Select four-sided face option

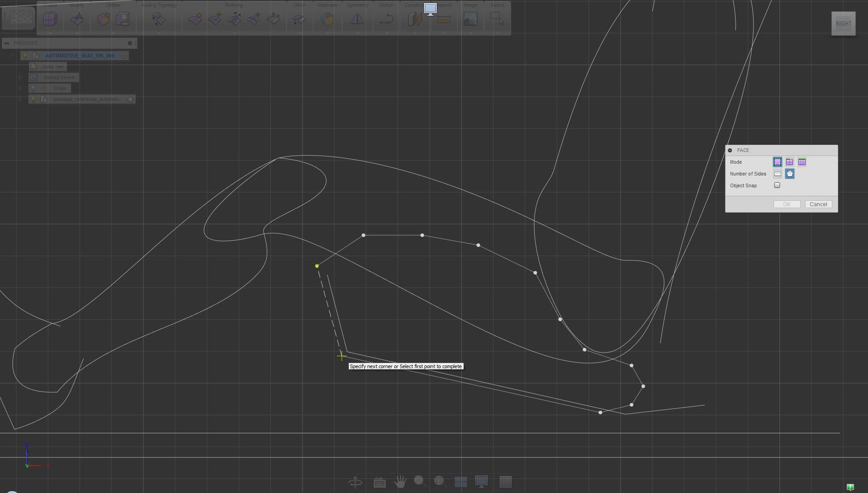click(778, 174)
